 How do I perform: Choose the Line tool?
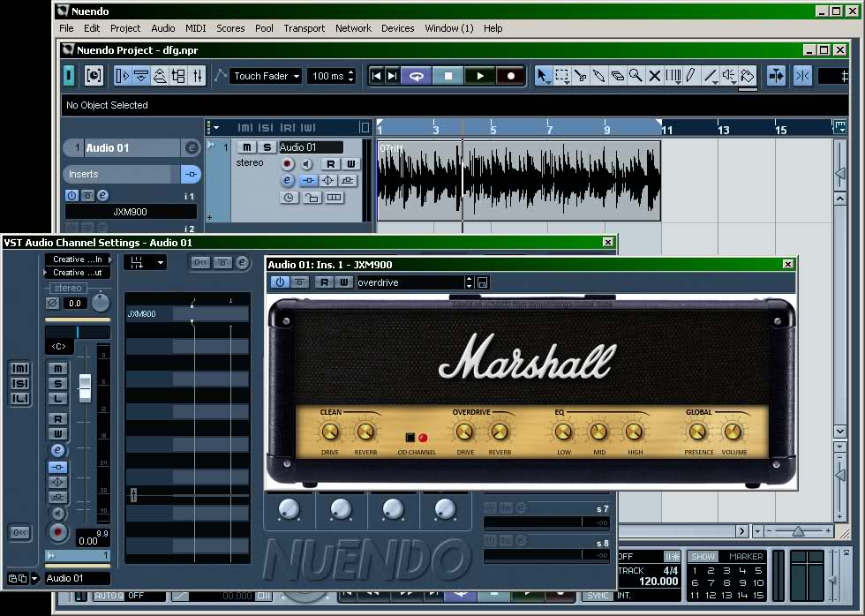[x=710, y=76]
